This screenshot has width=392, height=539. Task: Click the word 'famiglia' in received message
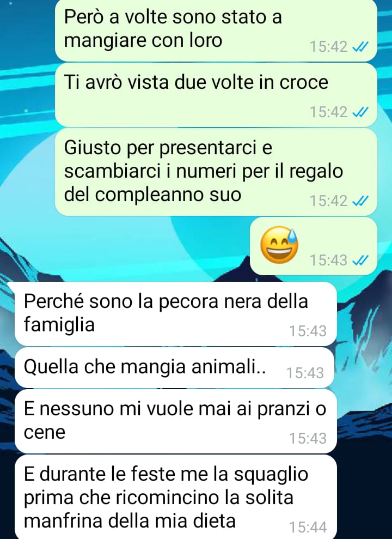click(59, 325)
